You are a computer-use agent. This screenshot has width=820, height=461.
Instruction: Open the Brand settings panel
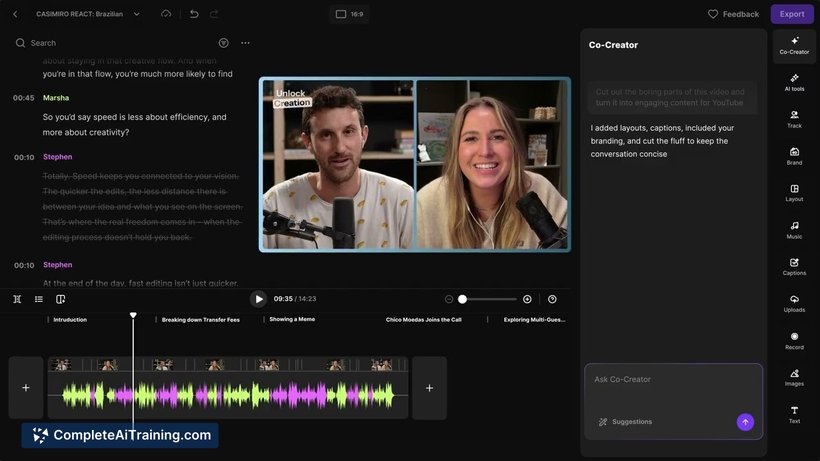[794, 156]
